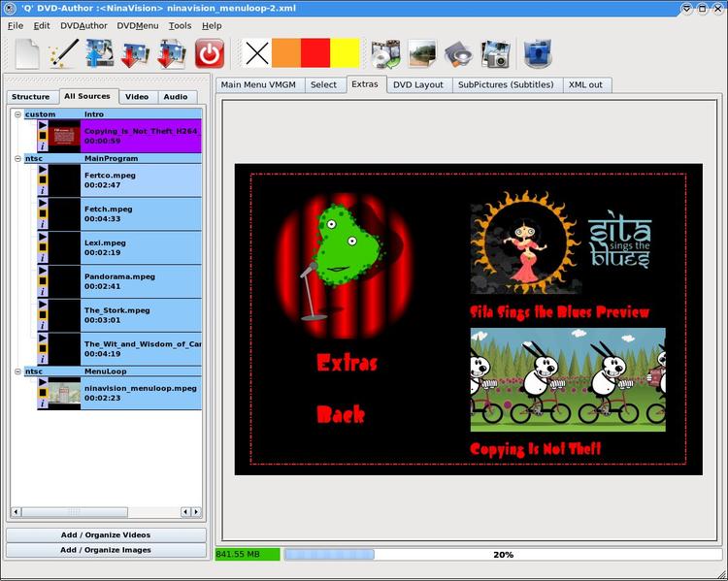Open the Main Menu VMGM tab
The height and width of the screenshot is (581, 728).
pyautogui.click(x=258, y=85)
